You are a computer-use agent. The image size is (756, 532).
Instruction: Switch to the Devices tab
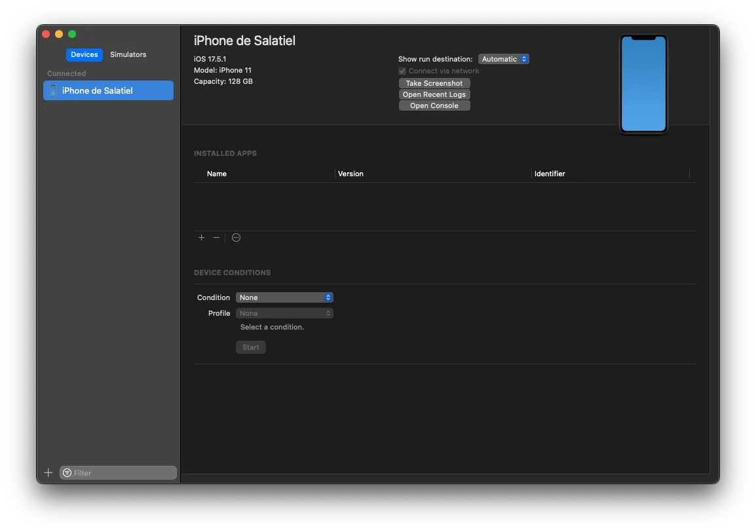point(84,54)
